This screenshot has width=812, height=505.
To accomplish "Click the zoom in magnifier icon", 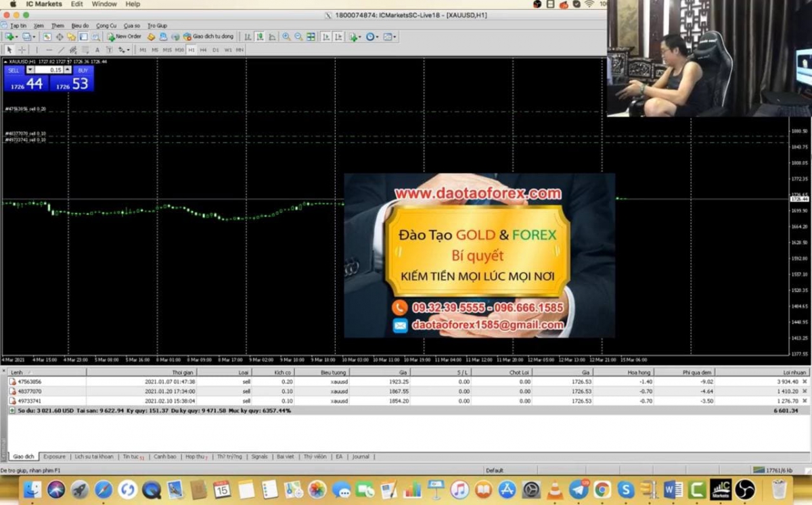I will click(x=286, y=37).
